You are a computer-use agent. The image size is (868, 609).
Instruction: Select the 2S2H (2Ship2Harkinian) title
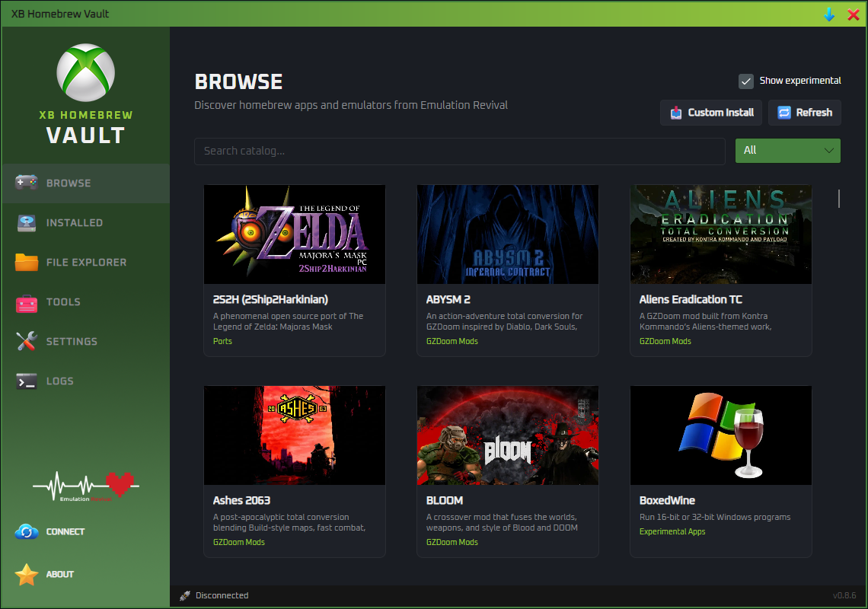coord(271,299)
